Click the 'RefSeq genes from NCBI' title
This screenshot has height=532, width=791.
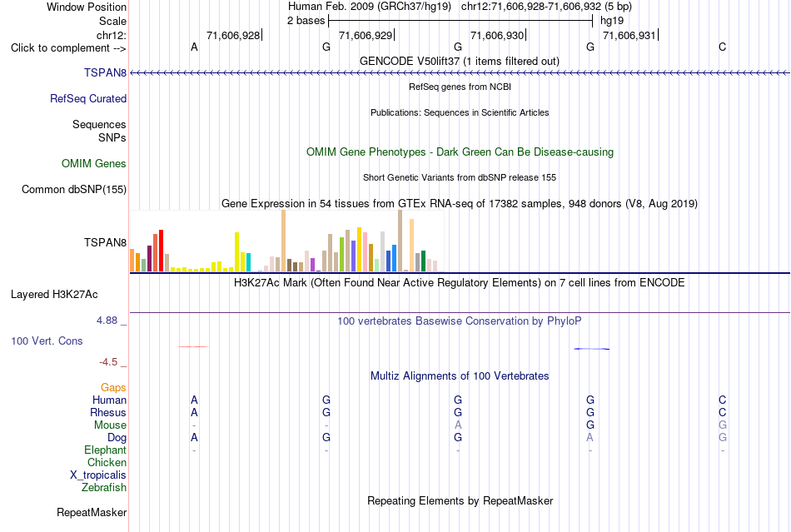click(460, 87)
